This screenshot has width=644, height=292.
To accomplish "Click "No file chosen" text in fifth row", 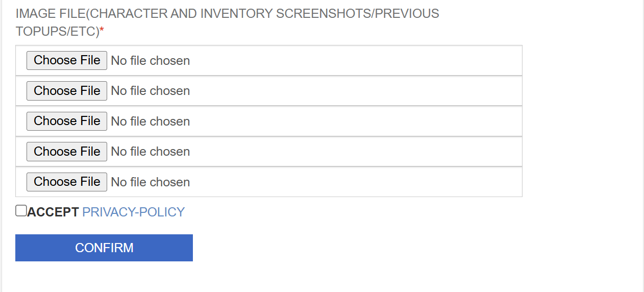I will pyautogui.click(x=150, y=182).
